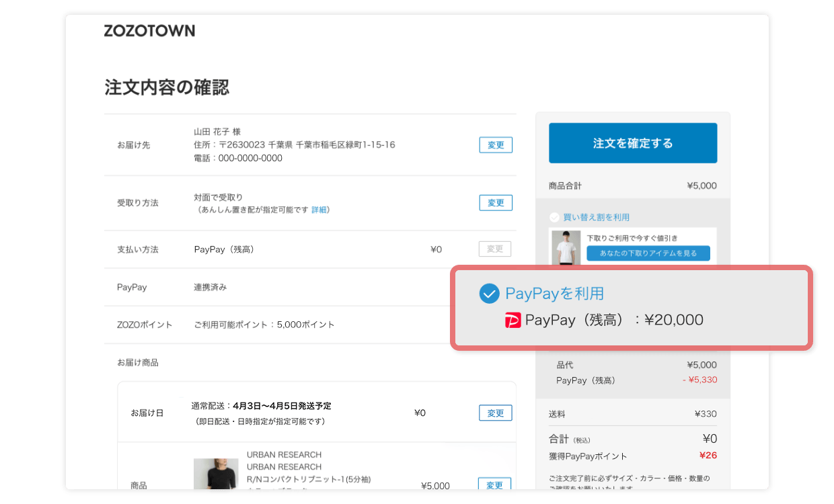Click the ¥5,000 price in the 商品 row
The width and height of the screenshot is (834, 504).
[435, 486]
